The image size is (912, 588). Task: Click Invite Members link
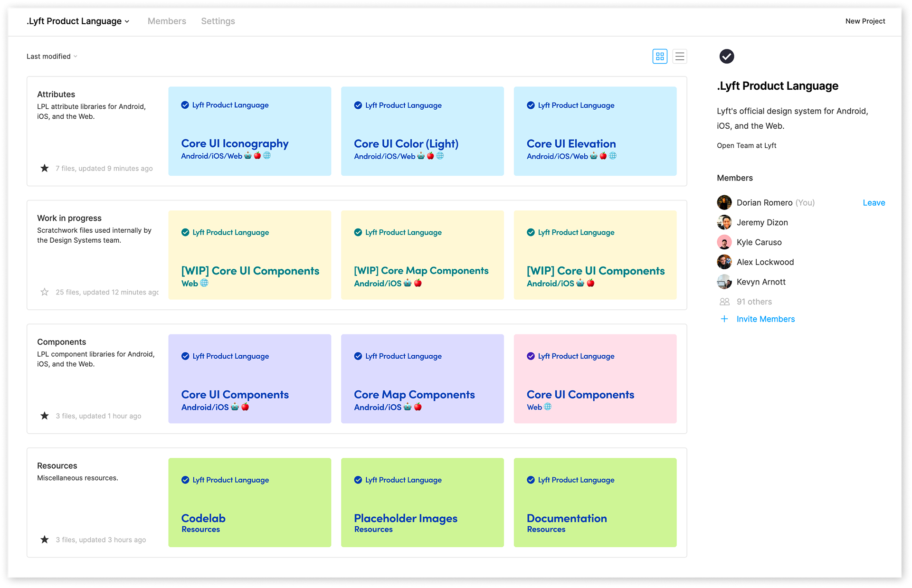[x=766, y=319]
